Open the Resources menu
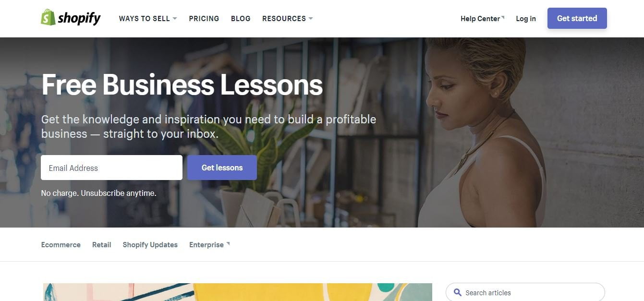The width and height of the screenshot is (644, 301). coord(287,19)
